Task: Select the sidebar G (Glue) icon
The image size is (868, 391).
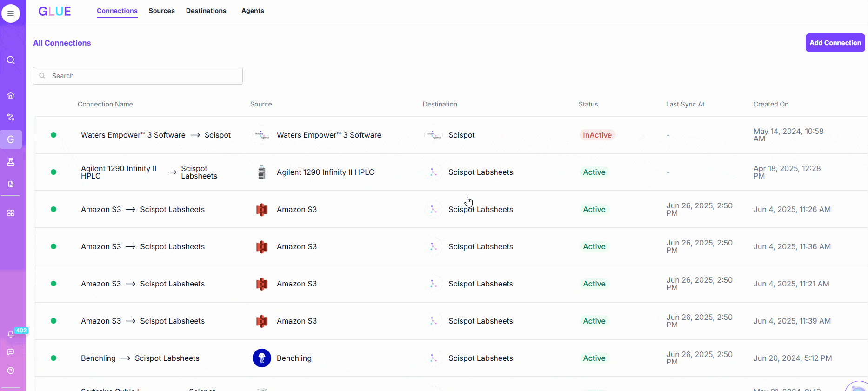Action: (x=11, y=139)
